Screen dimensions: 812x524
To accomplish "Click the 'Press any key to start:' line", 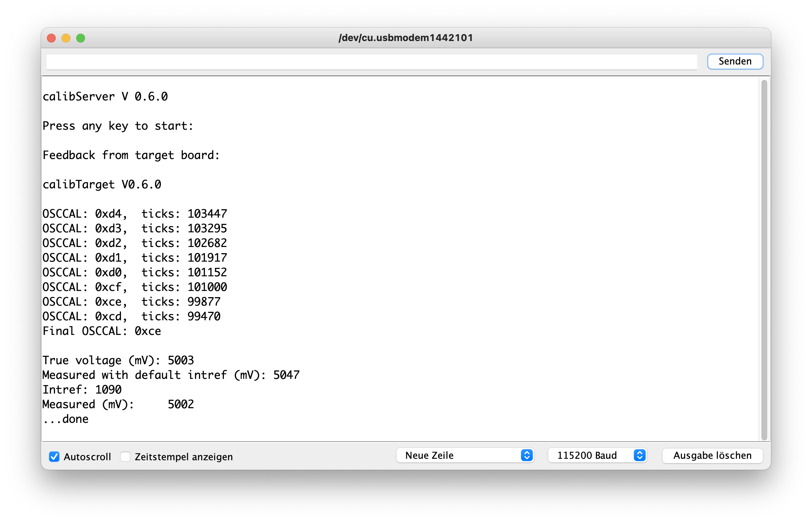I will pyautogui.click(x=118, y=126).
